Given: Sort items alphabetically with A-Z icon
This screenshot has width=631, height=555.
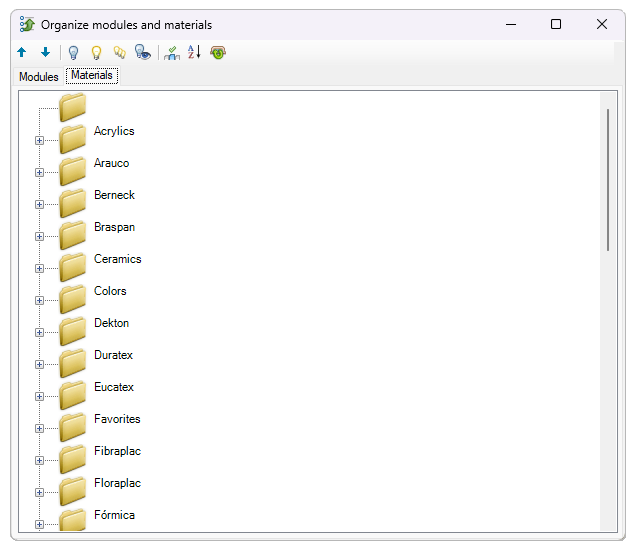Looking at the screenshot, I should pos(194,52).
